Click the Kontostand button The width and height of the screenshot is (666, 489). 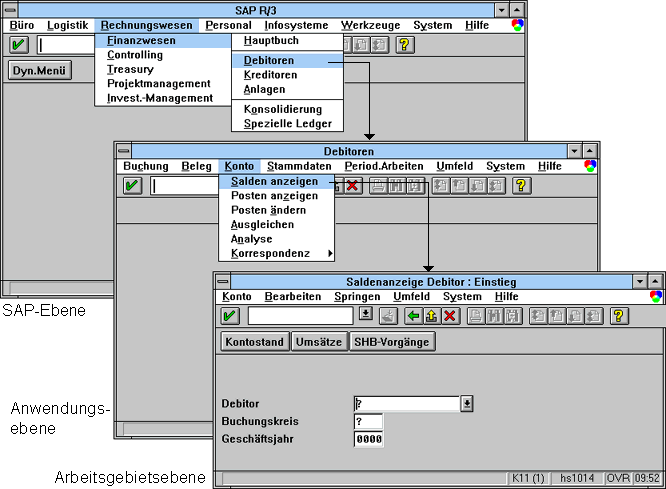[x=254, y=342]
